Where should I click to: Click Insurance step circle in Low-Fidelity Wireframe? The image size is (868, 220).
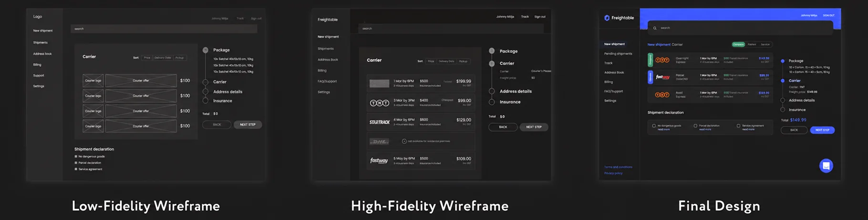click(206, 100)
